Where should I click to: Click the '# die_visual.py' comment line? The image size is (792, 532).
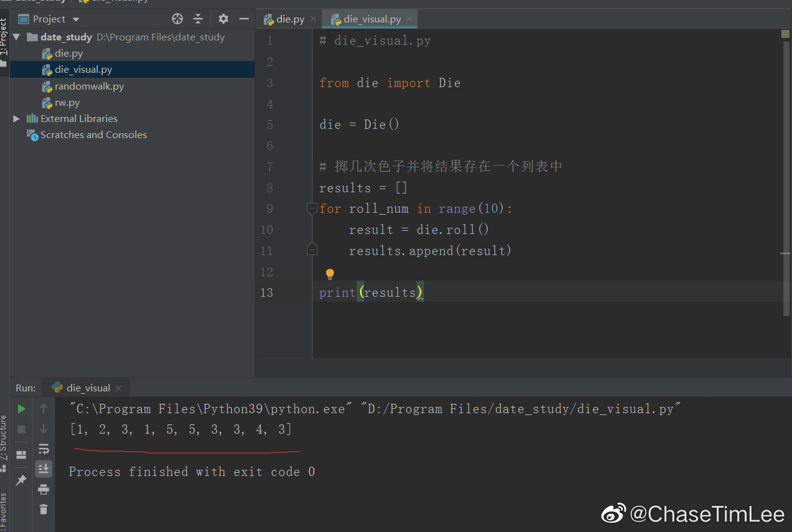pyautogui.click(x=375, y=41)
